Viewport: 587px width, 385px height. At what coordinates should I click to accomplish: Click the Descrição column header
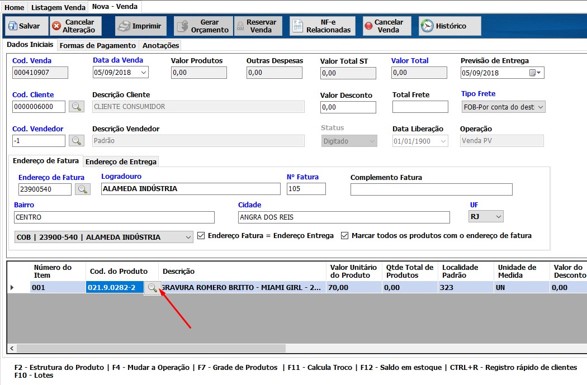tap(243, 271)
